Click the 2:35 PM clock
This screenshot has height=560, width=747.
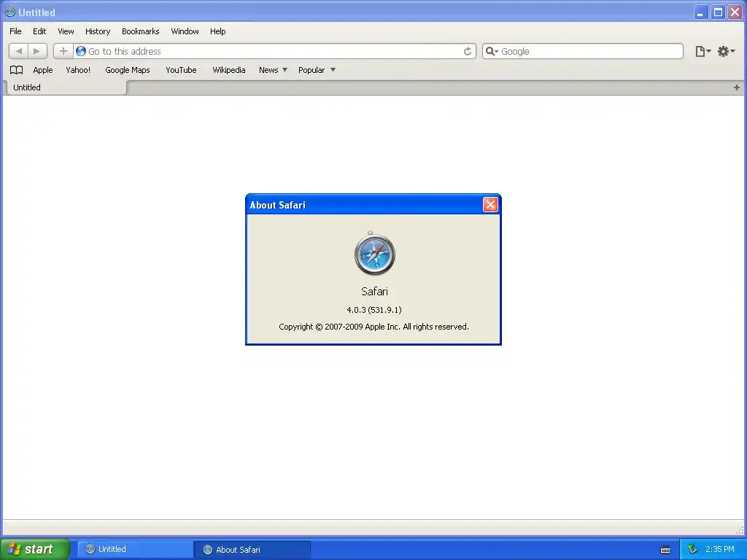(720, 550)
